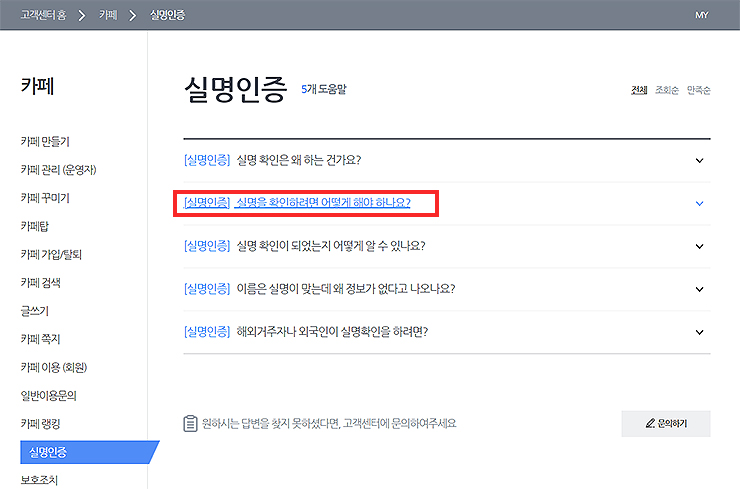This screenshot has height=489, width=740.
Task: Select 카페 랭킹 in sidebar
Action: click(x=41, y=424)
